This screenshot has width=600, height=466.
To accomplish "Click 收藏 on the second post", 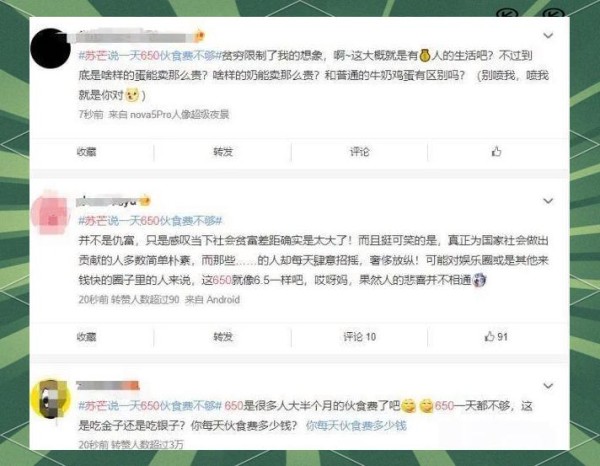I will pyautogui.click(x=86, y=337).
